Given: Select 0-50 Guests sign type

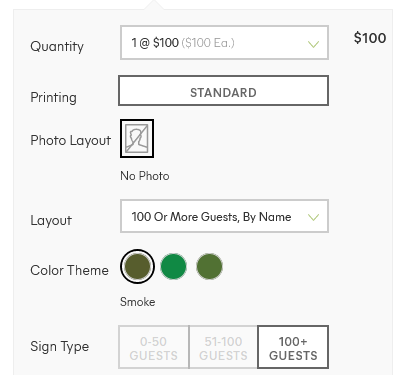Looking at the screenshot, I should 154,347.
